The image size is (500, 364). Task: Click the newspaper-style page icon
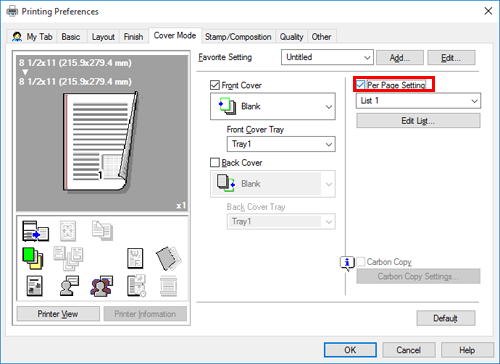35,286
